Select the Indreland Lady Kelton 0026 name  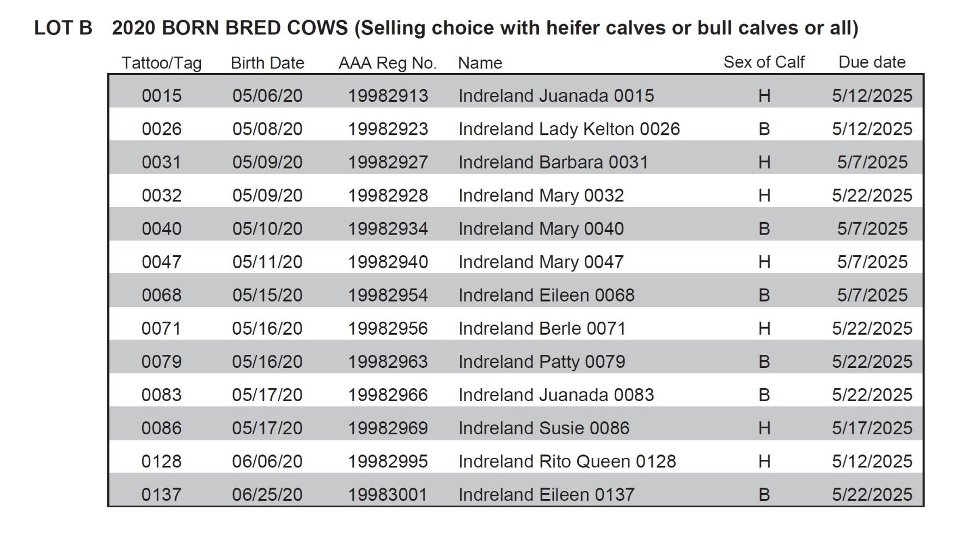pyautogui.click(x=569, y=129)
